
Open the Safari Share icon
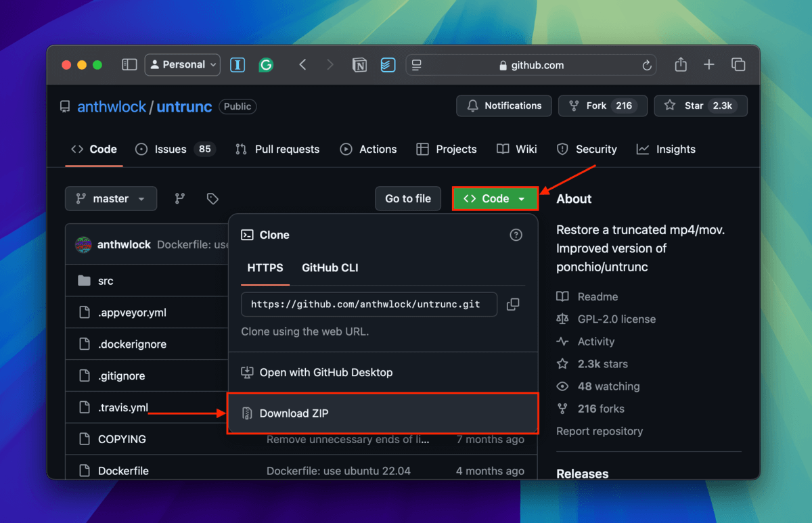(x=681, y=64)
